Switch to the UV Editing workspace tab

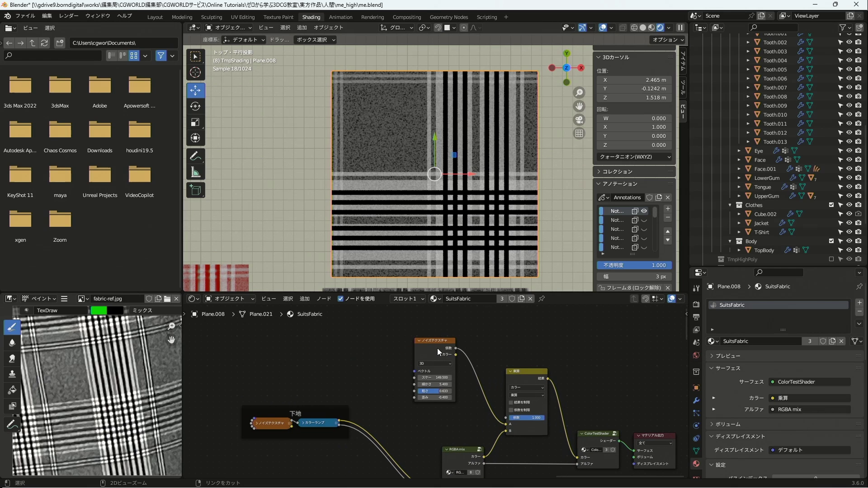243,17
